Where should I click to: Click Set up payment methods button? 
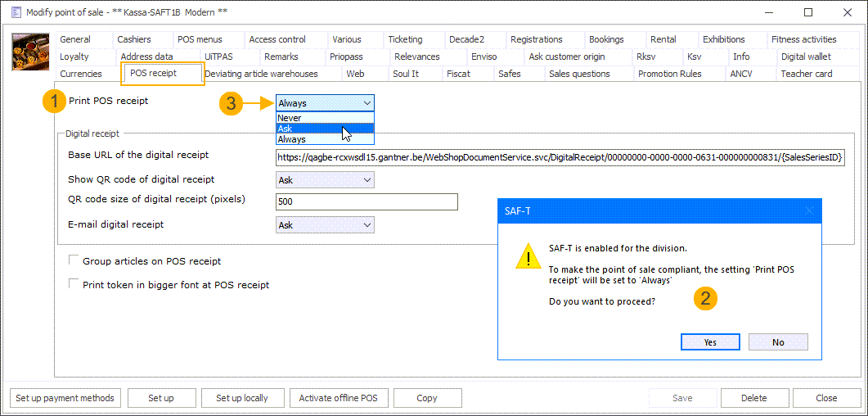pyautogui.click(x=65, y=398)
